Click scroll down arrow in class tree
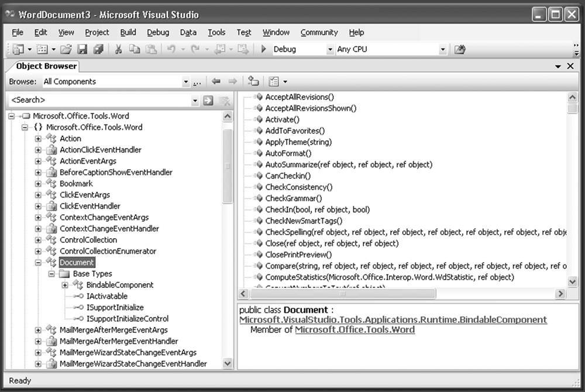The image size is (585, 392). tap(227, 363)
